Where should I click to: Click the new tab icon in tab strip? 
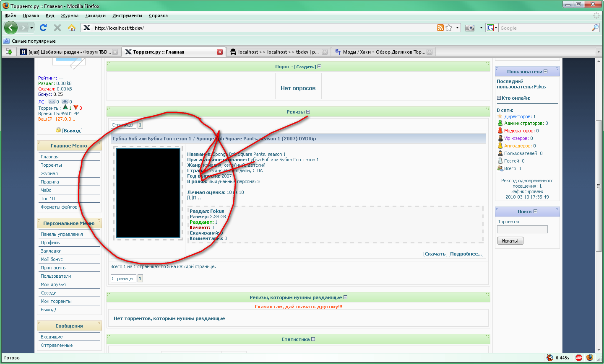pyautogui.click(x=9, y=52)
